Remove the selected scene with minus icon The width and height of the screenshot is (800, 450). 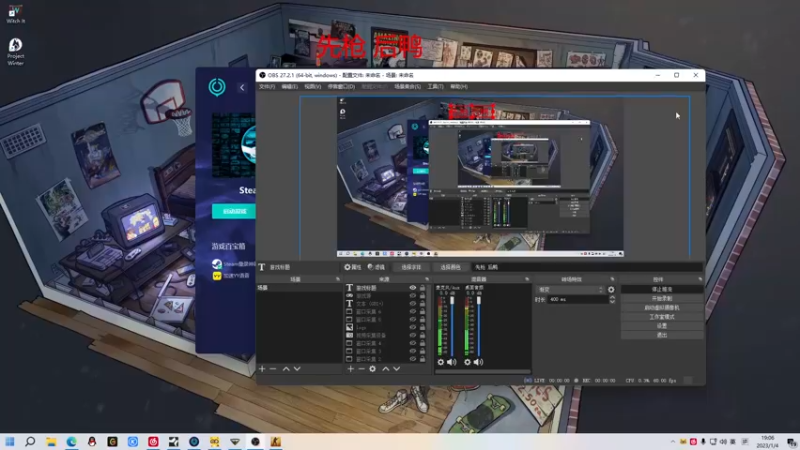click(x=273, y=368)
